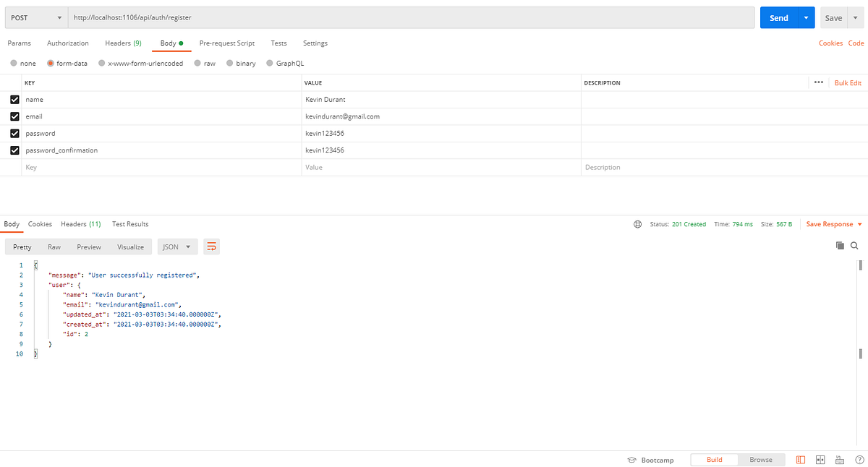This screenshot has width=868, height=467.
Task: Select the raw body type radio button
Action: (x=197, y=63)
